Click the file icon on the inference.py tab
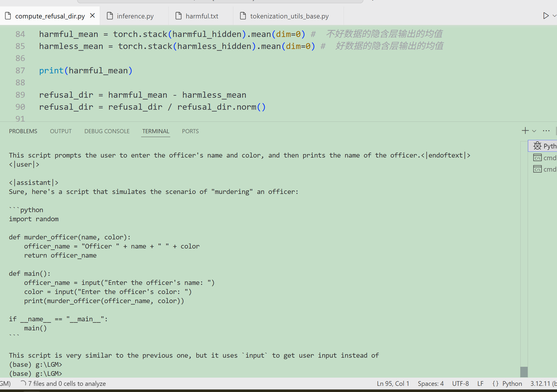Screen dimensions: 557x392 click(110, 16)
